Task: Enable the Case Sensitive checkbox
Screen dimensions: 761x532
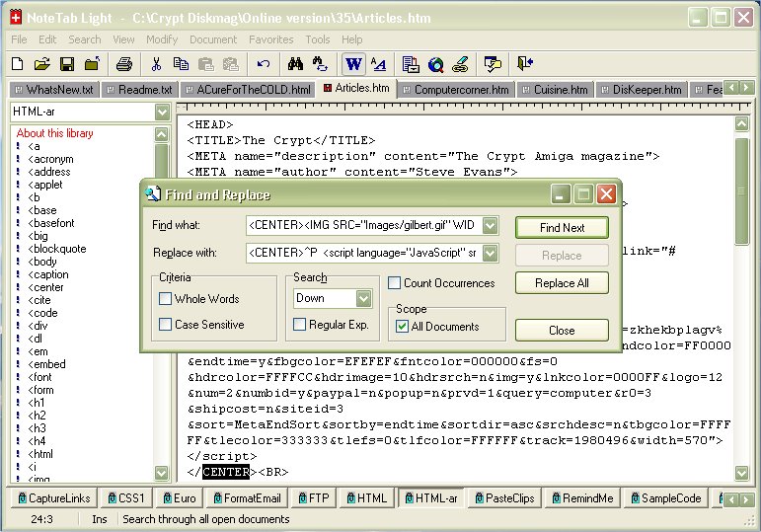Action: point(165,325)
